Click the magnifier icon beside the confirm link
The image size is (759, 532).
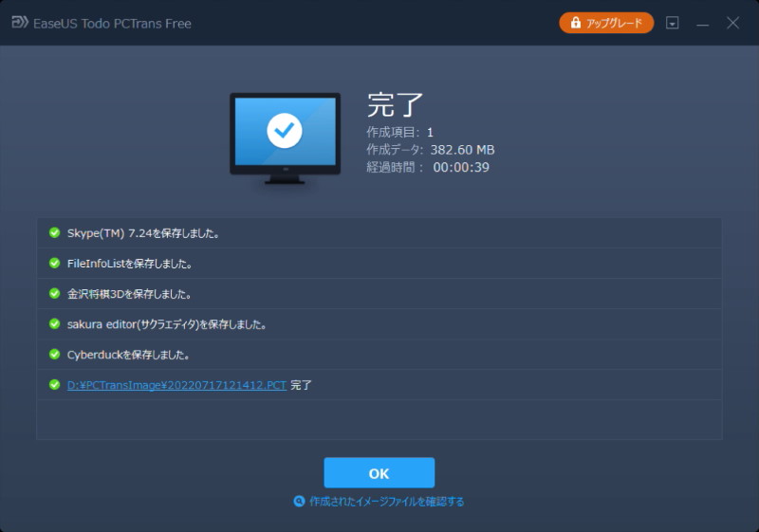pyautogui.click(x=299, y=502)
